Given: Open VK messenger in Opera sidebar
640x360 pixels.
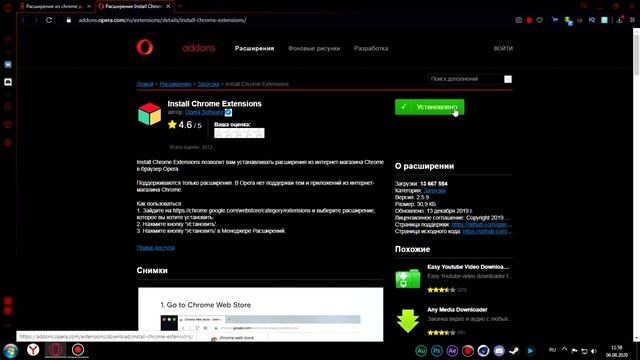Looking at the screenshot, I should (x=8, y=64).
